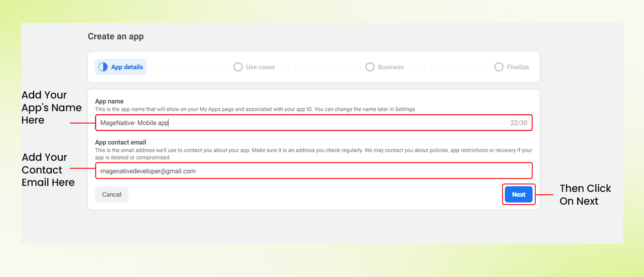Focus the App name input field
The image size is (644, 277).
coord(302,123)
